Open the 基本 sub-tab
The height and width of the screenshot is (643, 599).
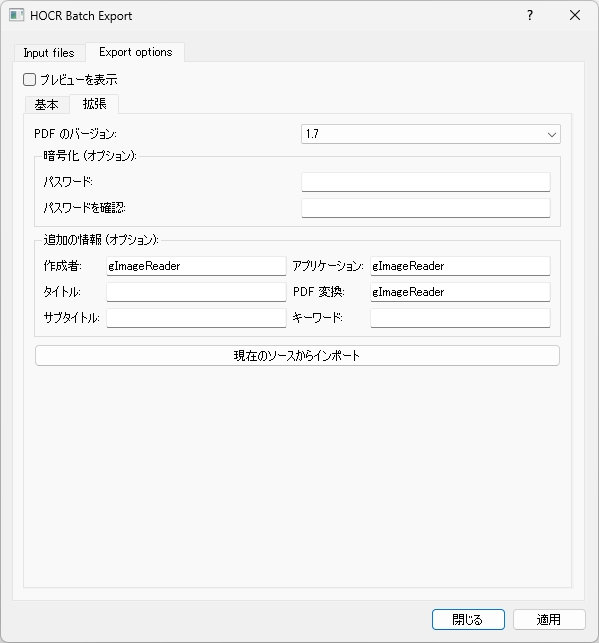point(46,105)
